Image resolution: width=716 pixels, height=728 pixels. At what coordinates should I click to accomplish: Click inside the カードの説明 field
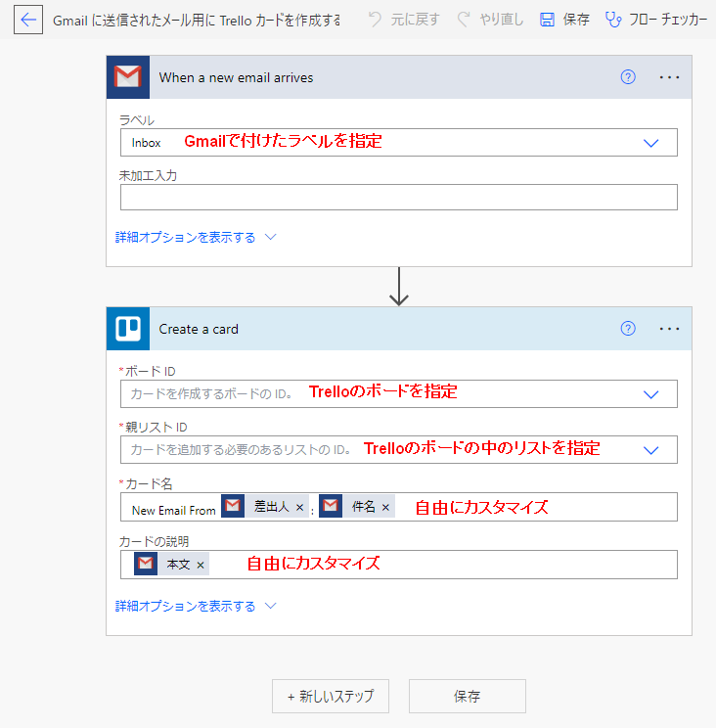tap(399, 565)
